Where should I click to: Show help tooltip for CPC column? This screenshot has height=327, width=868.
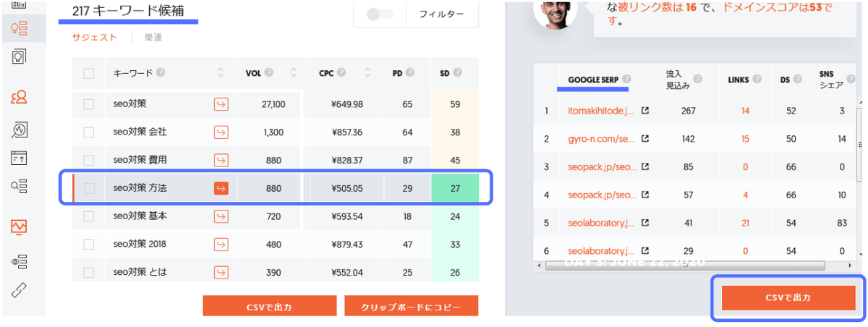(341, 72)
